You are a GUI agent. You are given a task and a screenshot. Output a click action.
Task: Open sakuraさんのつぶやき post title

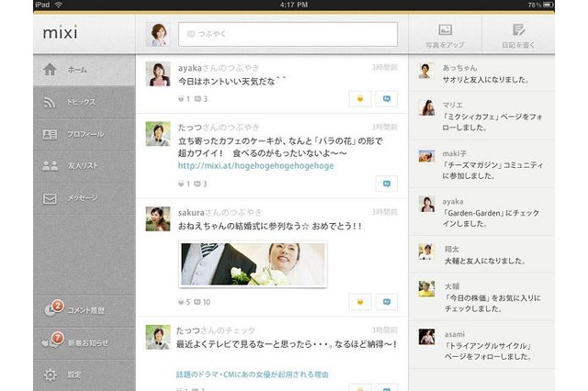[220, 213]
